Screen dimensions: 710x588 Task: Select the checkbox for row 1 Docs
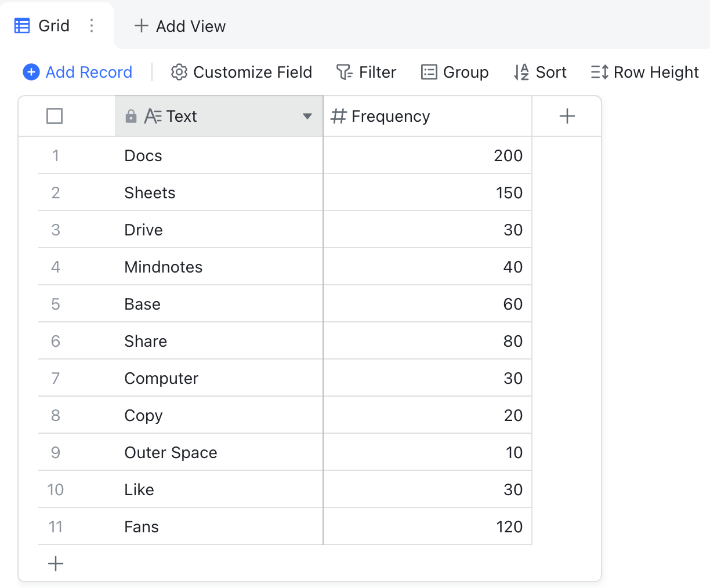tap(55, 155)
